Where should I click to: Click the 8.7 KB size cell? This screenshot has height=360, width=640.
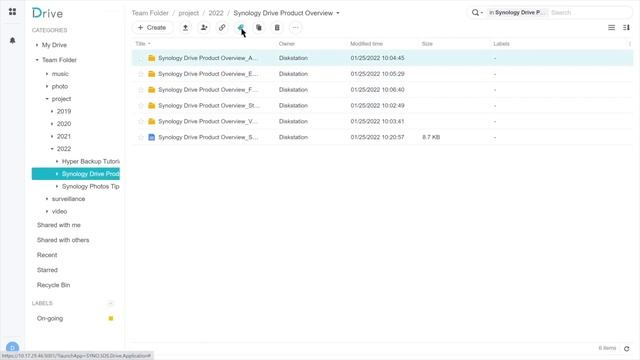point(431,138)
